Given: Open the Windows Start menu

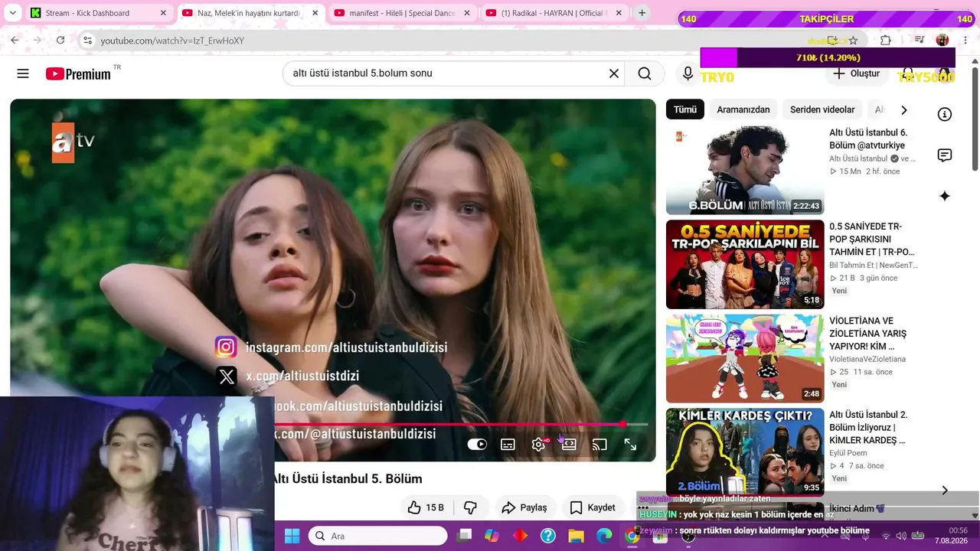Looking at the screenshot, I should tap(292, 536).
